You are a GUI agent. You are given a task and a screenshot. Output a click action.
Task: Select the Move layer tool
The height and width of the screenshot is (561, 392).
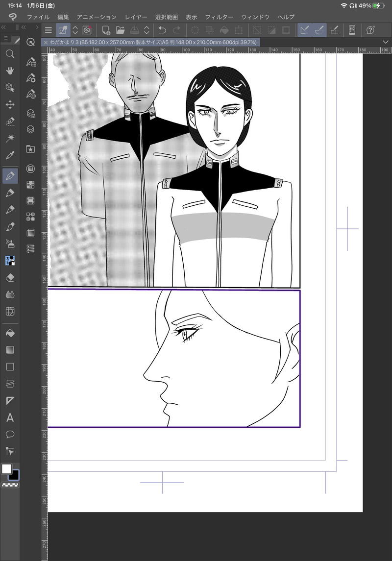tap(10, 104)
